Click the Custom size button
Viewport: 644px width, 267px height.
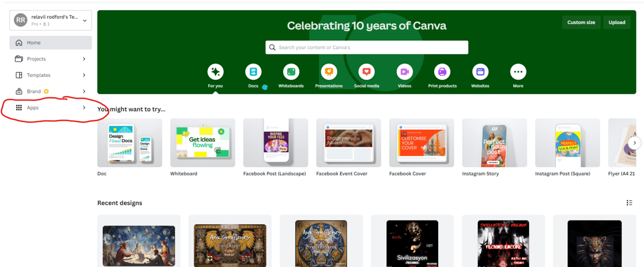[x=581, y=22]
